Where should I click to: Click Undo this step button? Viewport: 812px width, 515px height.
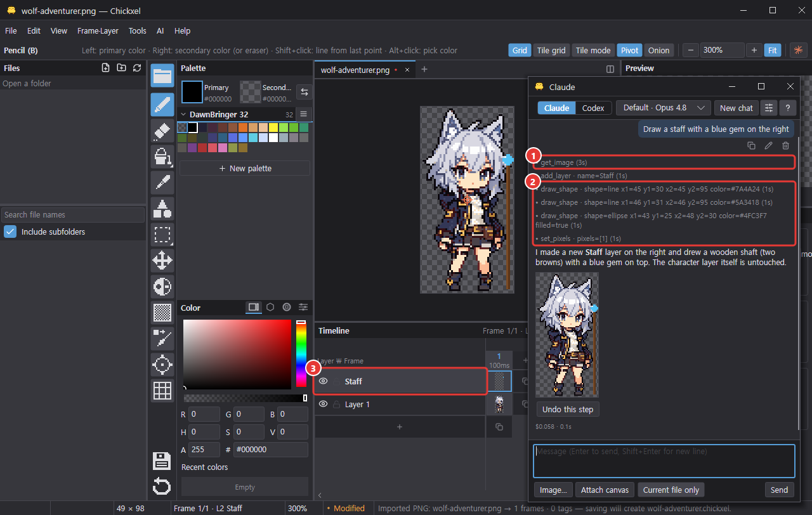tap(568, 409)
